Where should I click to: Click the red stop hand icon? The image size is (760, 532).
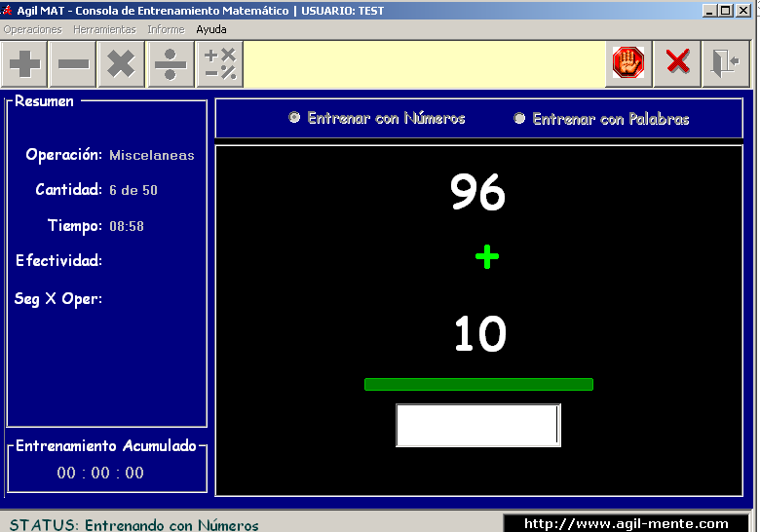pyautogui.click(x=628, y=63)
